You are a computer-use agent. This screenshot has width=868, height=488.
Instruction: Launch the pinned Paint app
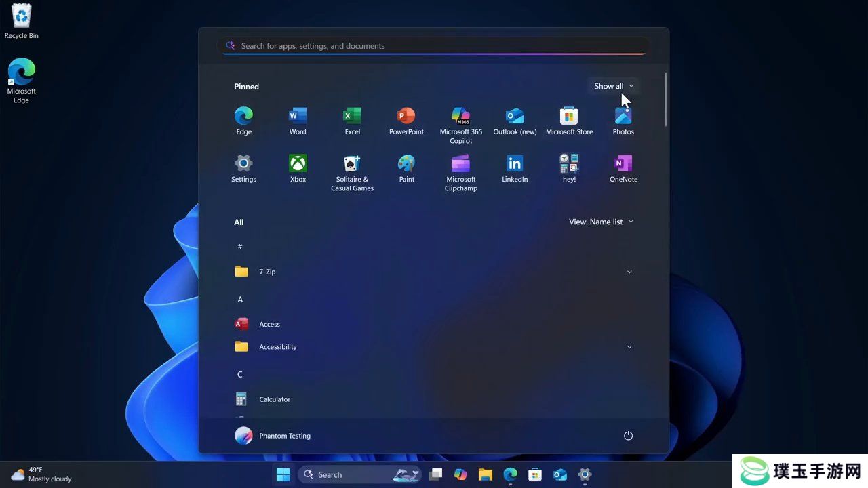[x=406, y=169]
